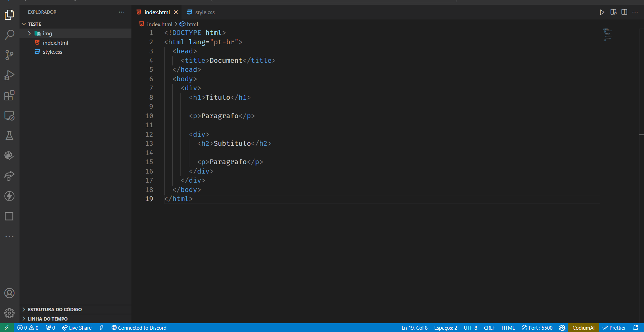The height and width of the screenshot is (332, 644).
Task: Click line number 19 in gutter
Action: tap(149, 199)
